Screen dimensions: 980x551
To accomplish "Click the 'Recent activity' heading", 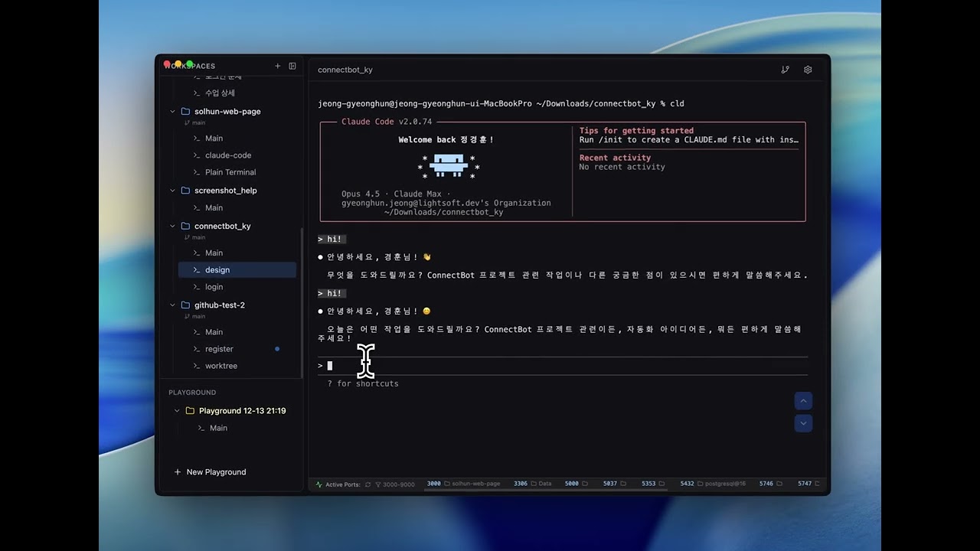I will click(615, 158).
